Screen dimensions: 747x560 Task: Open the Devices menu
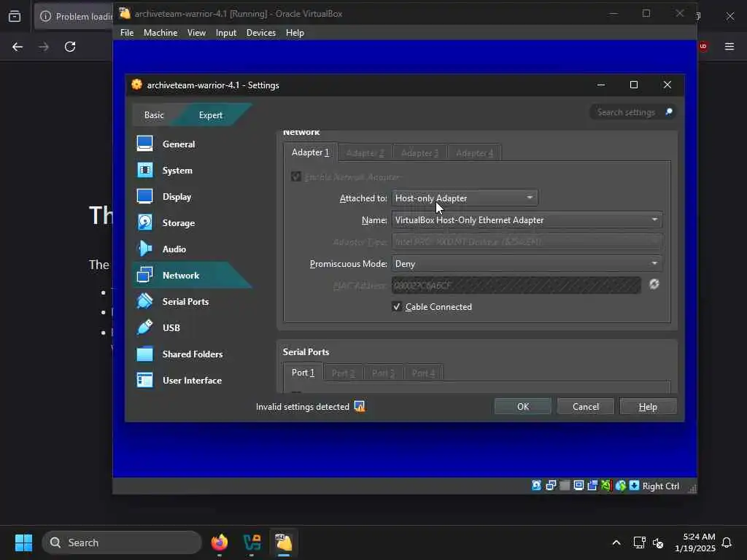(260, 32)
